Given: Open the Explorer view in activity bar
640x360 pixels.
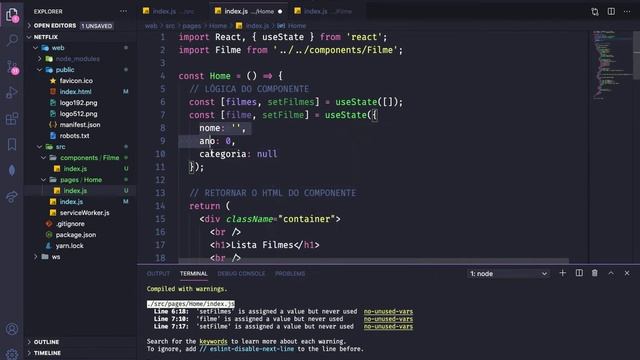Looking at the screenshot, I should (x=12, y=15).
